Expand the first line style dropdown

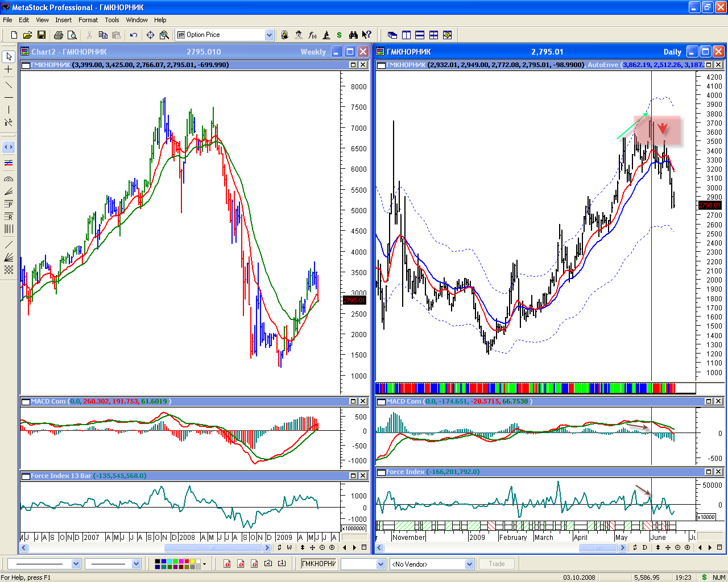point(76,564)
